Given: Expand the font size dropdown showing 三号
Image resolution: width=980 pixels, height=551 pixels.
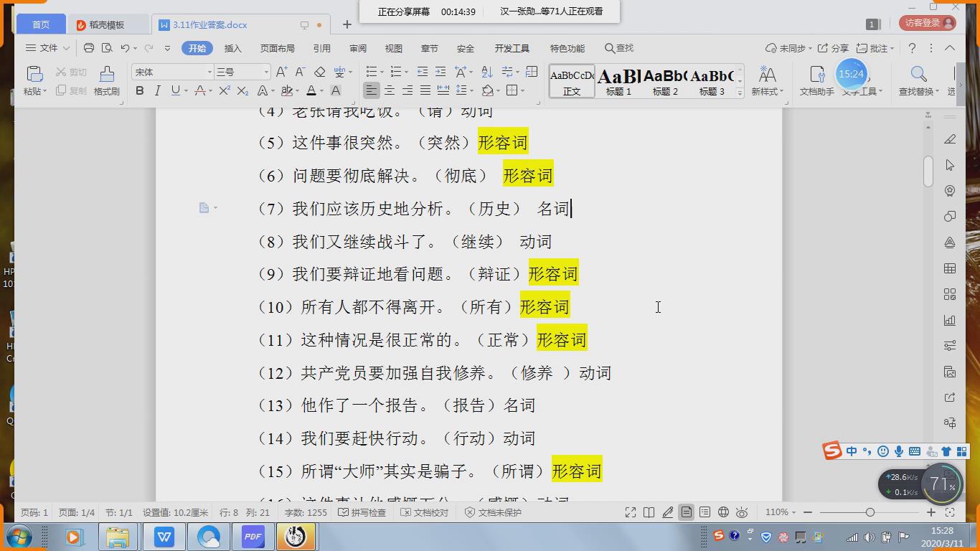Looking at the screenshot, I should coord(266,72).
